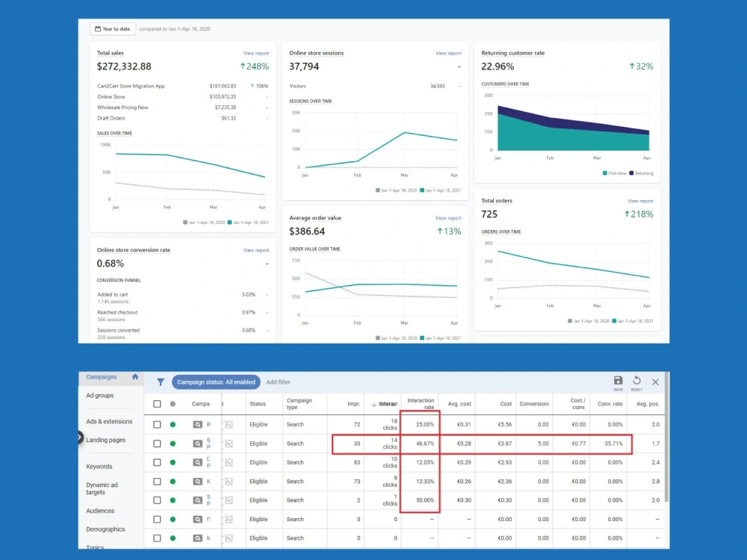Image resolution: width=747 pixels, height=560 pixels.
Task: Click the Reached checkout funnel row
Action: click(182, 316)
